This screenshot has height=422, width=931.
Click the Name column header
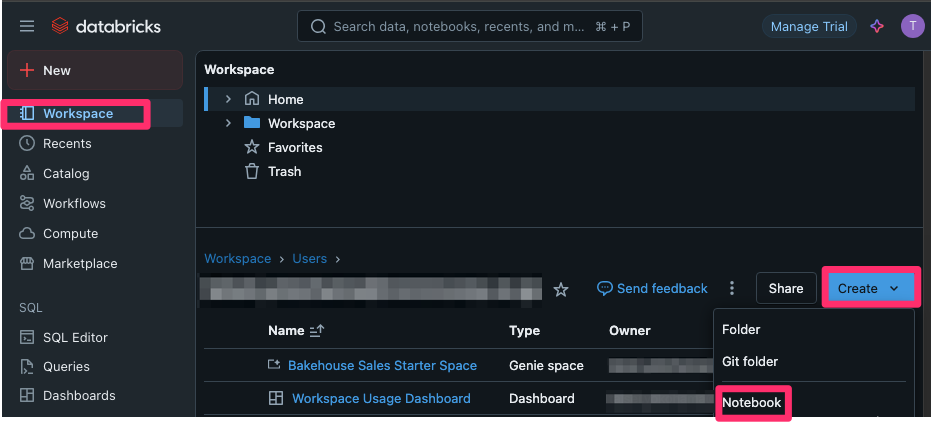point(286,331)
